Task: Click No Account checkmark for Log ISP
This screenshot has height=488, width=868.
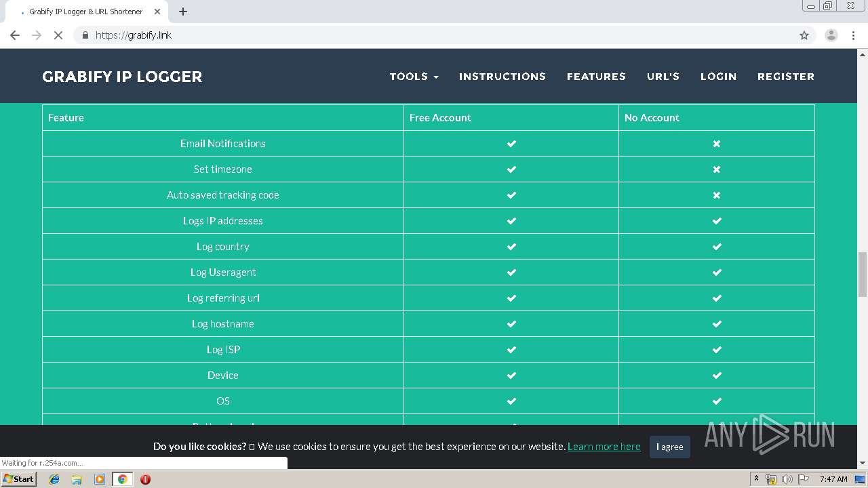Action: coord(717,350)
